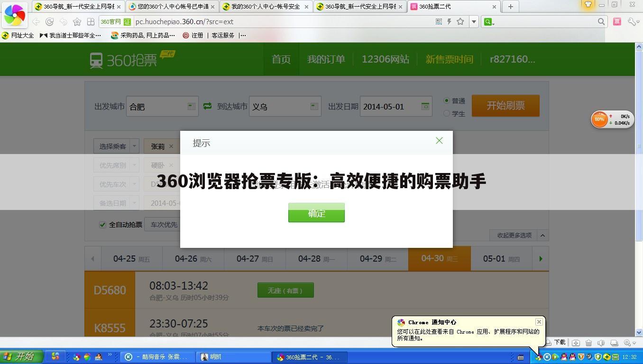Click the magnifier in the search box
Screen dimensions: 643x364
[x=601, y=21]
